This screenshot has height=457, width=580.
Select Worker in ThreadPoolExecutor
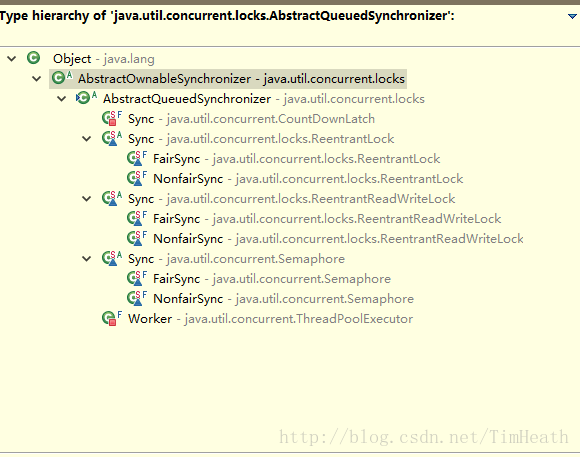[x=270, y=319]
